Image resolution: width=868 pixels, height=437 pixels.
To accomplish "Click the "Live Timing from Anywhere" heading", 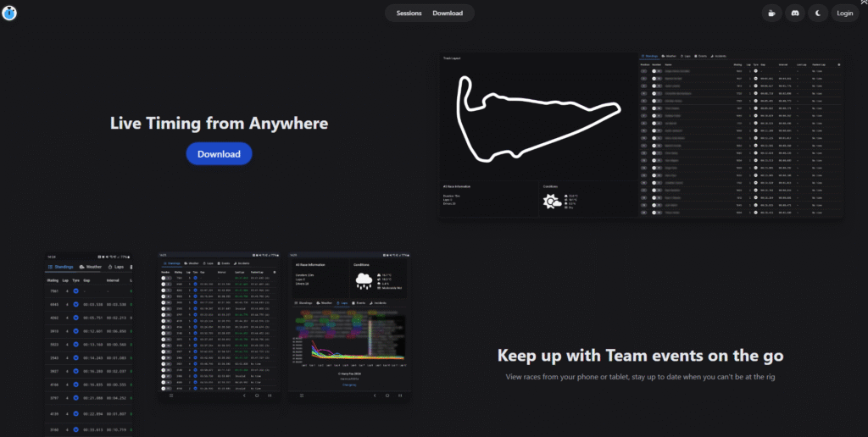I will (x=219, y=124).
